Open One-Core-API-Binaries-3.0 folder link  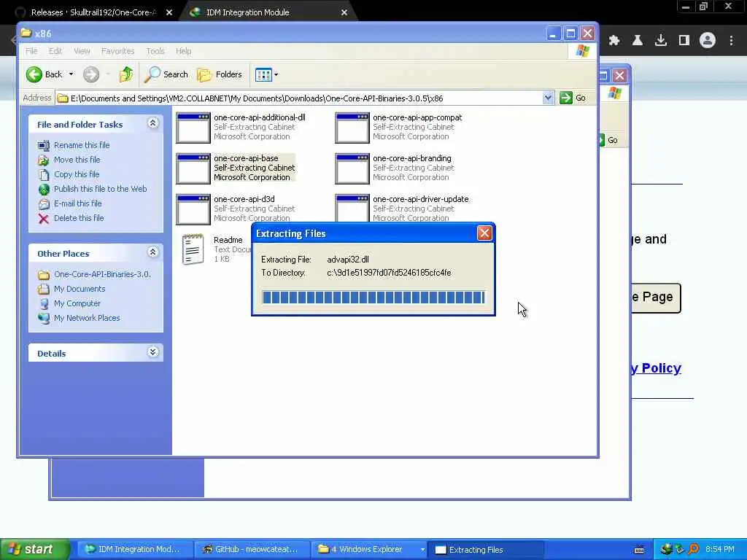(102, 274)
